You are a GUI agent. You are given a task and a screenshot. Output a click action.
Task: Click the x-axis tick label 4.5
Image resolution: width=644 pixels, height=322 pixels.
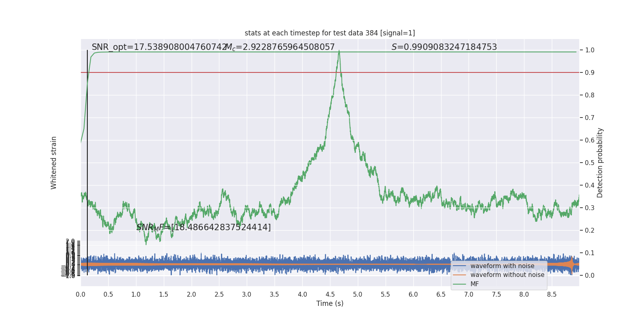pyautogui.click(x=330, y=295)
